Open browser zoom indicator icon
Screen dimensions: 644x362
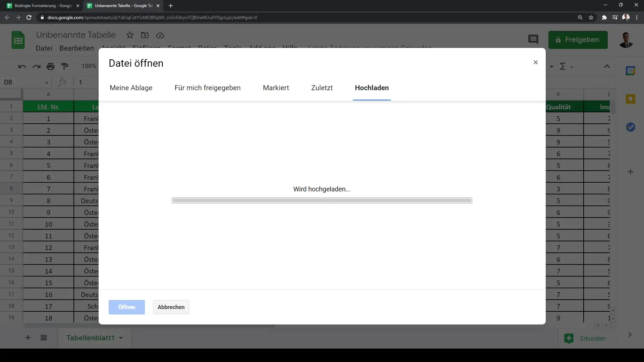click(580, 17)
